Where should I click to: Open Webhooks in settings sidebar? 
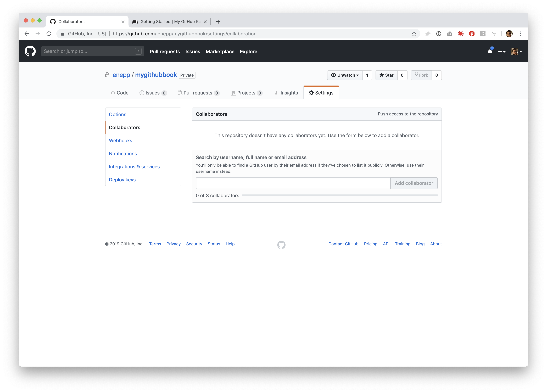[120, 141]
